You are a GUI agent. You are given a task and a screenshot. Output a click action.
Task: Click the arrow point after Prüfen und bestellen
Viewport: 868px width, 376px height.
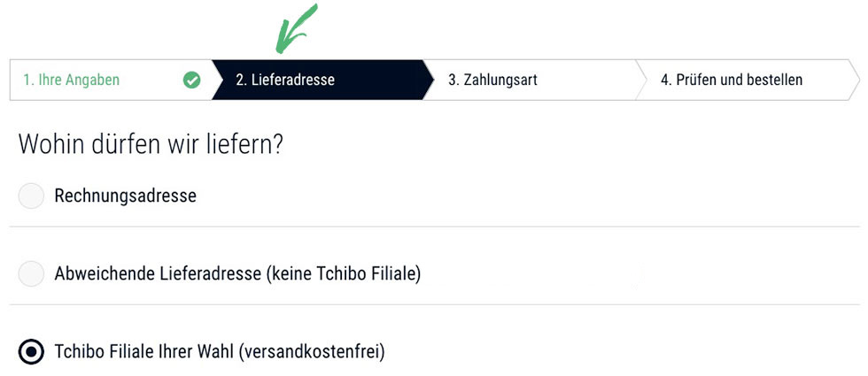coord(854,81)
